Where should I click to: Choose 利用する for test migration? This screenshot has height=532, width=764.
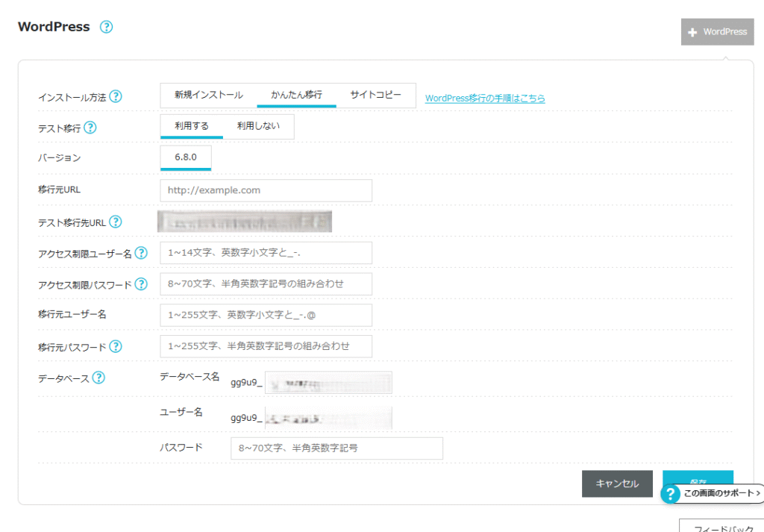click(x=192, y=127)
